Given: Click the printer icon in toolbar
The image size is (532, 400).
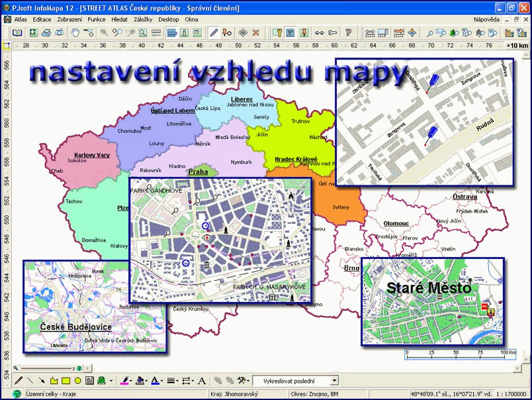Looking at the screenshot, I should pyautogui.click(x=46, y=33).
